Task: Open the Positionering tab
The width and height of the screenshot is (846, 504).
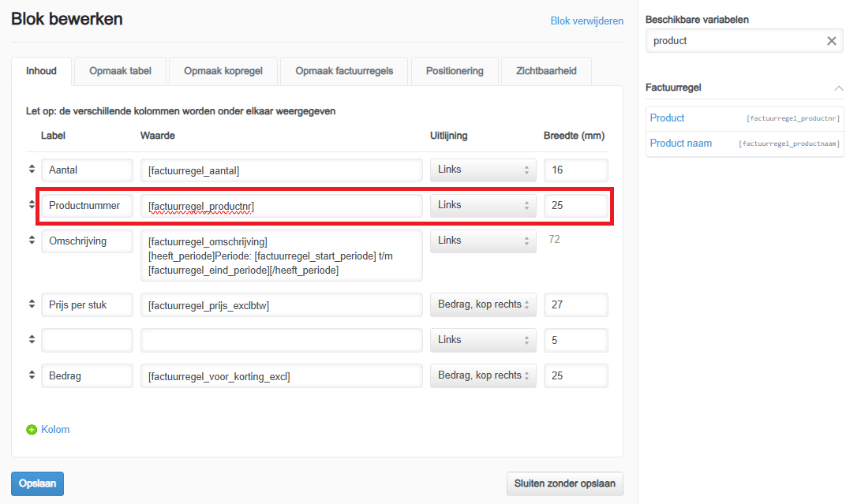Action: coord(455,71)
